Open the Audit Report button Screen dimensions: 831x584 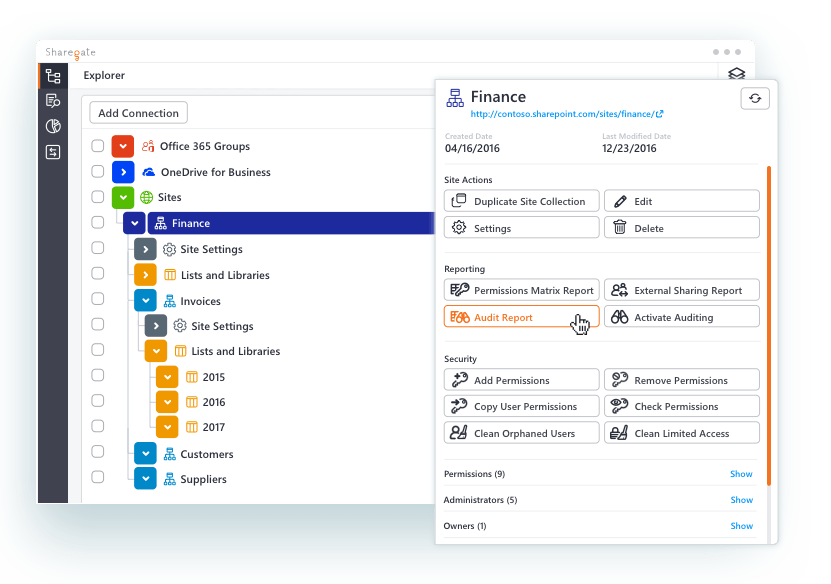pyautogui.click(x=521, y=317)
